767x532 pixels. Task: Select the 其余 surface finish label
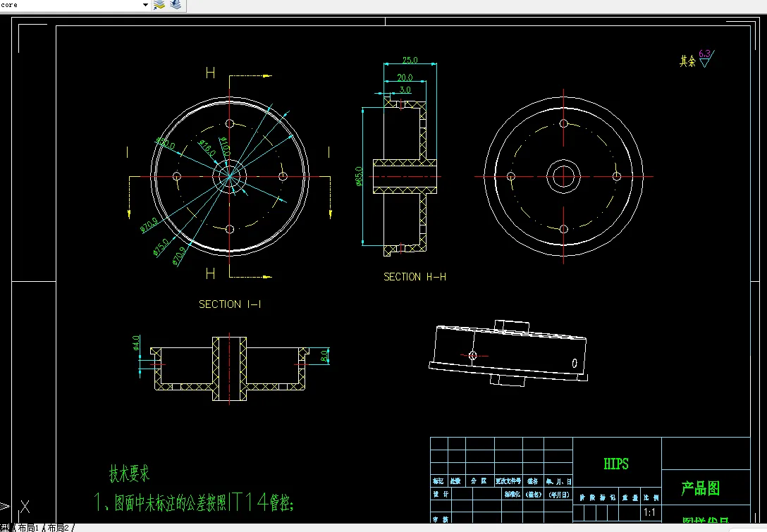[x=687, y=61]
